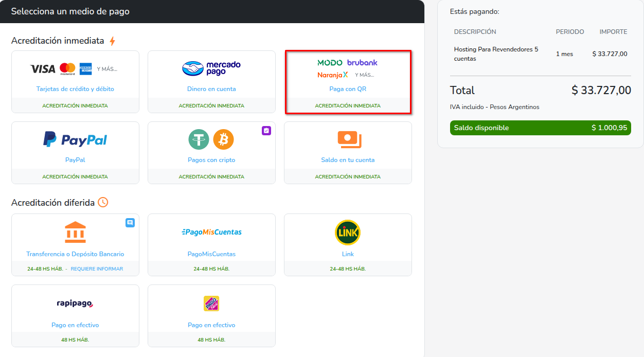Choose Pago en efectivo under Pago Fácil logo
The height and width of the screenshot is (357, 644).
coord(211,325)
